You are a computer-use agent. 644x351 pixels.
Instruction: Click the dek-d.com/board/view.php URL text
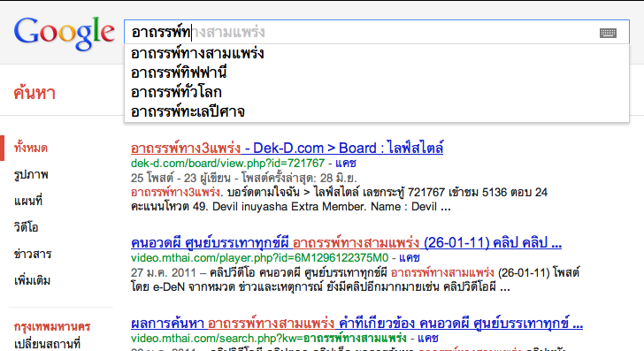click(x=228, y=164)
